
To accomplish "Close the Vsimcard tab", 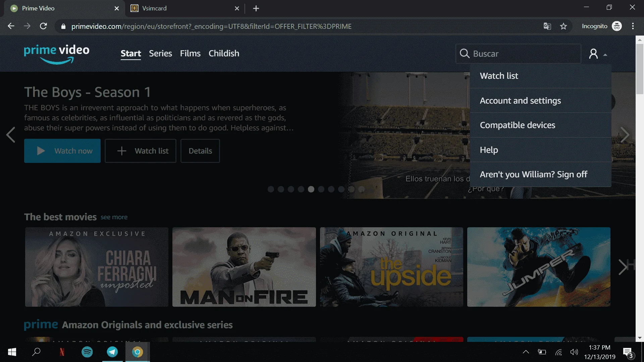I will click(237, 8).
